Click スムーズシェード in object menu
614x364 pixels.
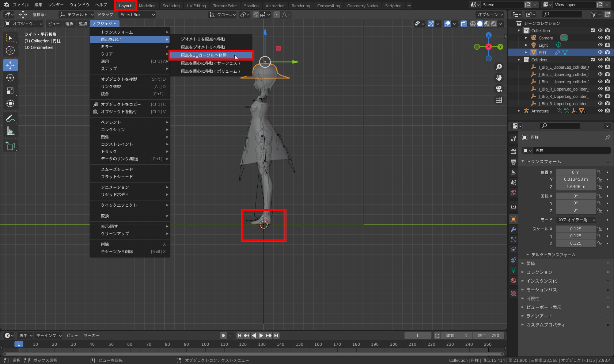(x=117, y=169)
